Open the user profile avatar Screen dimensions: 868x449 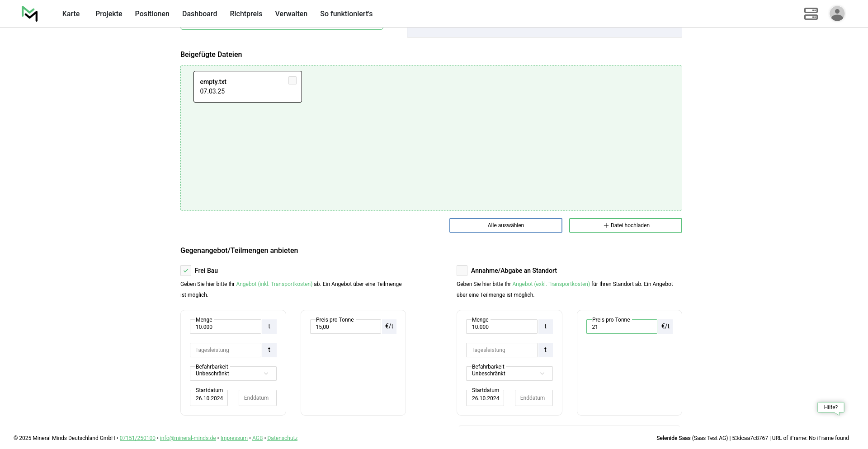pos(837,14)
